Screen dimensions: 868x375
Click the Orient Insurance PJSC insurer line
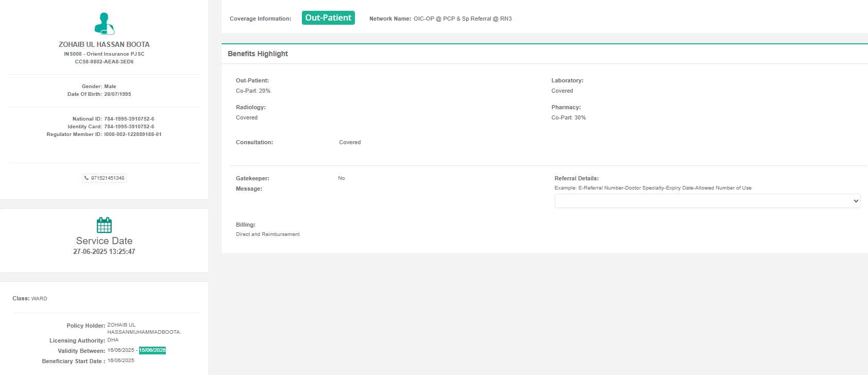pos(104,54)
